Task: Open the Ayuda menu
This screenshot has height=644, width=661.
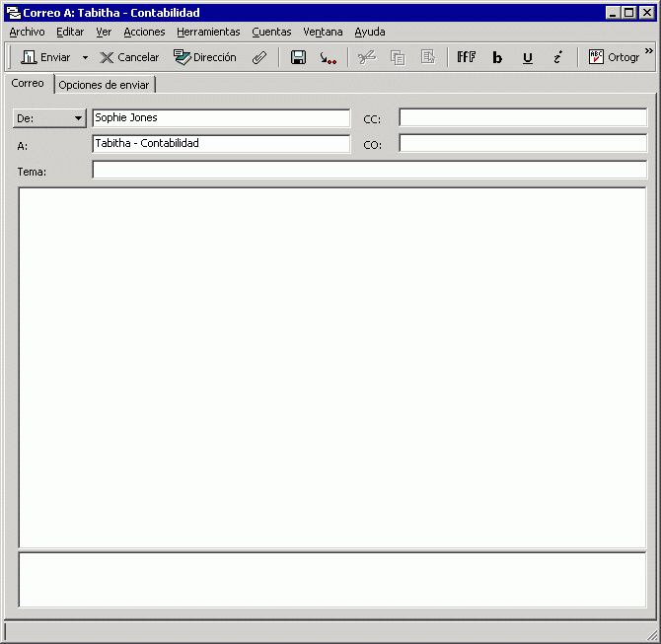Action: (x=370, y=32)
